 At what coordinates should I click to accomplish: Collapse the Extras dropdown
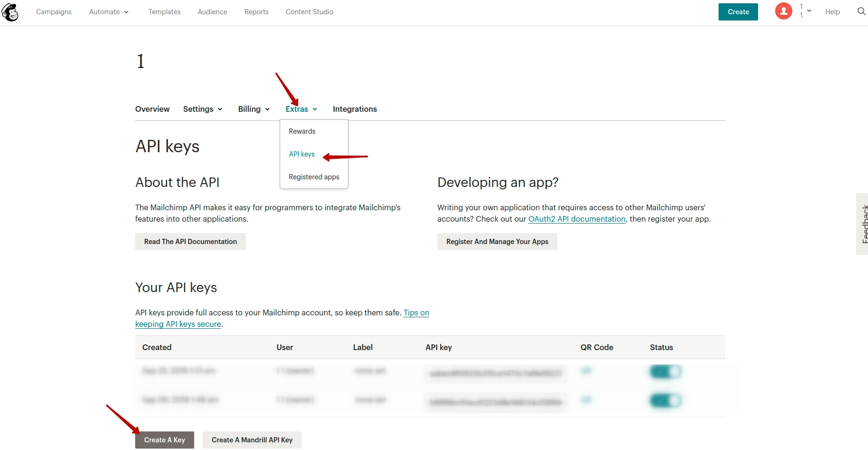[301, 109]
